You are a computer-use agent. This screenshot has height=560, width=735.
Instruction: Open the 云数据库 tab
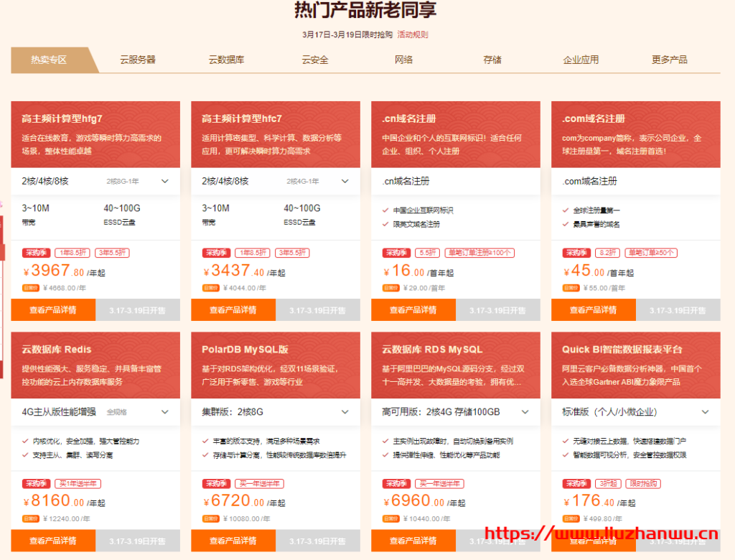pos(228,60)
